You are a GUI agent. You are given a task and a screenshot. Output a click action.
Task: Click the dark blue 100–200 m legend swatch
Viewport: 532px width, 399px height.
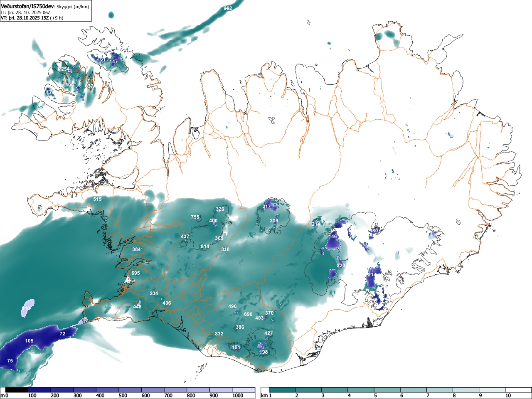click(39, 390)
